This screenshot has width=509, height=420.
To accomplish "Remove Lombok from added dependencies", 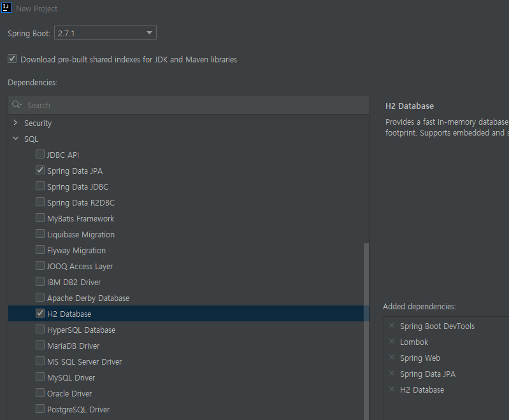I will [x=392, y=341].
